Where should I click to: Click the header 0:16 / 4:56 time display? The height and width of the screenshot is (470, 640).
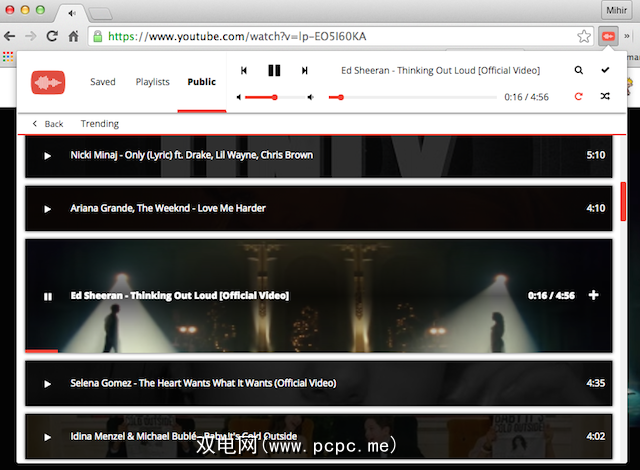tap(526, 97)
